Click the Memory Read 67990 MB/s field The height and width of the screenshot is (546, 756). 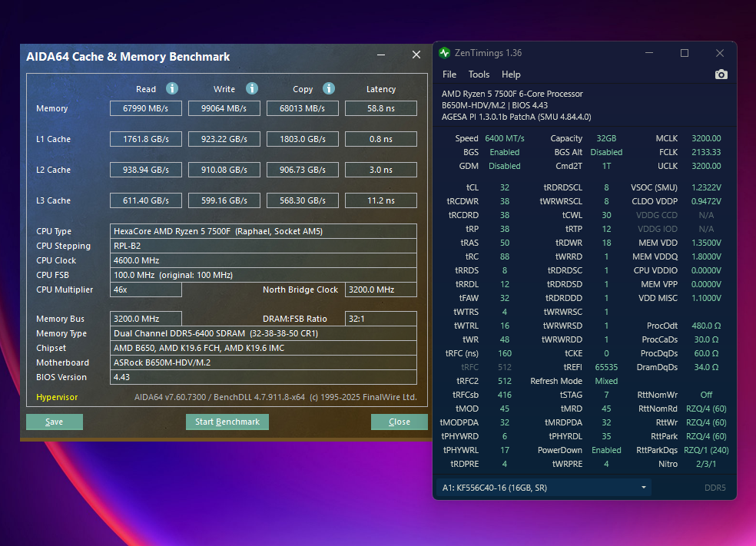(146, 108)
